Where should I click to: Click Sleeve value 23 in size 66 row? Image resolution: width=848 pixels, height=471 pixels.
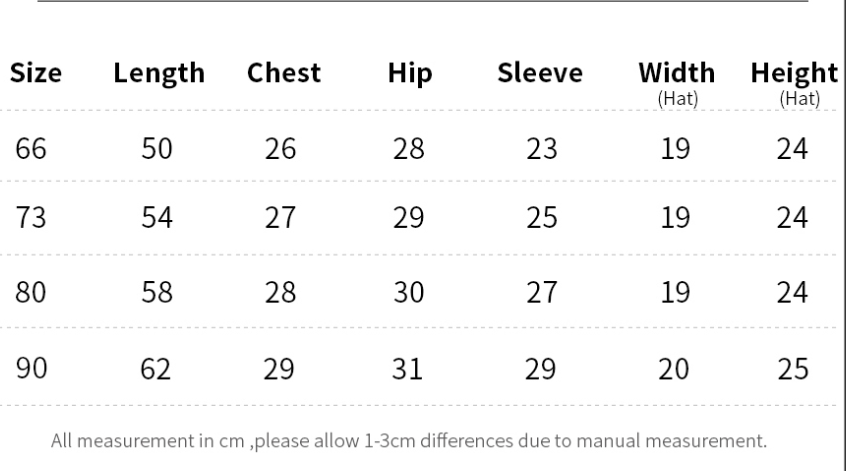pos(541,151)
